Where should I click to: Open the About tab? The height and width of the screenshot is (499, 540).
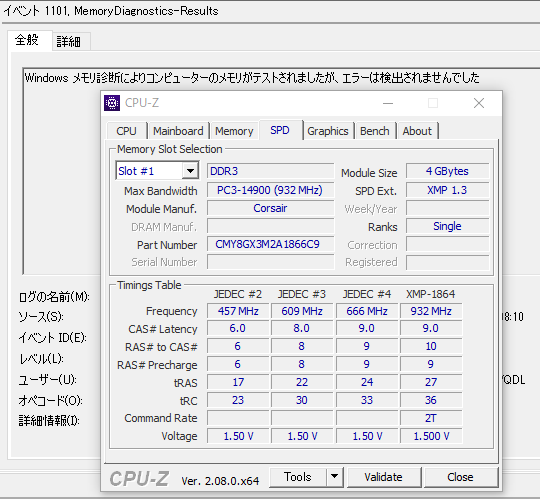[417, 131]
